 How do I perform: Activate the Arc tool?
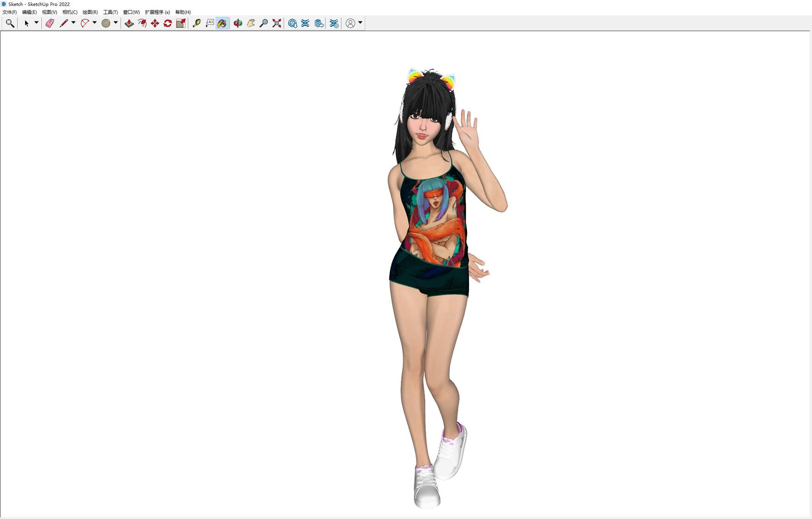tap(85, 23)
